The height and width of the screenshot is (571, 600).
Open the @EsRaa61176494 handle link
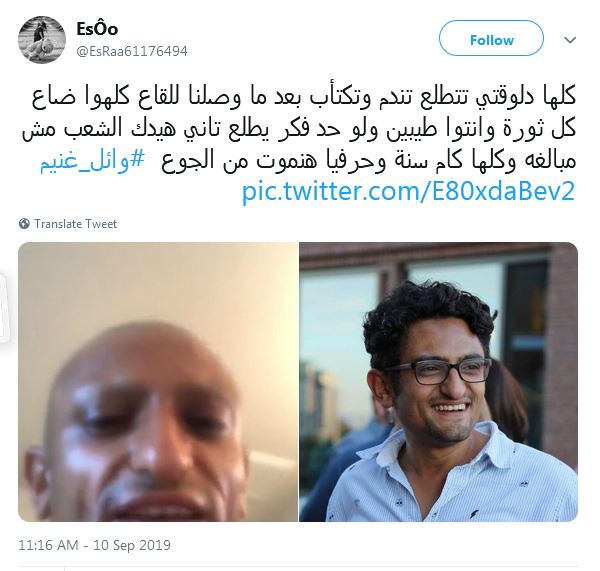point(132,51)
